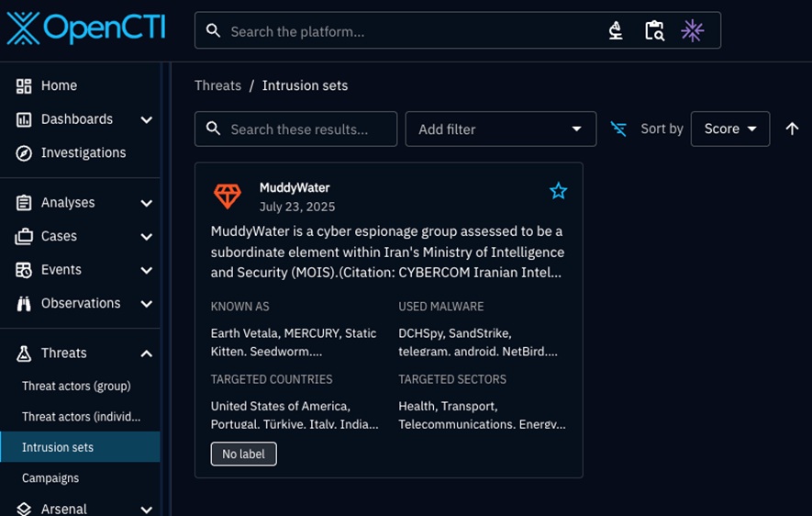
Task: Click the OpenCTI logo
Action: tap(86, 28)
